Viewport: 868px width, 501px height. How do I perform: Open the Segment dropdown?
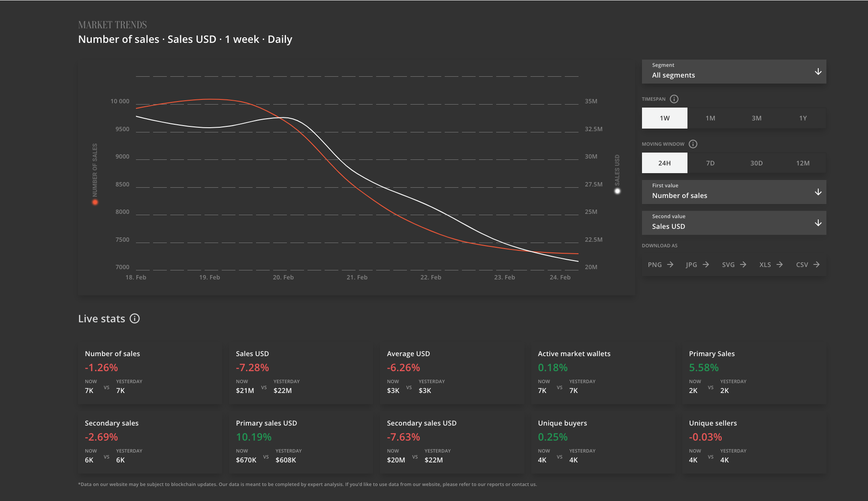734,72
